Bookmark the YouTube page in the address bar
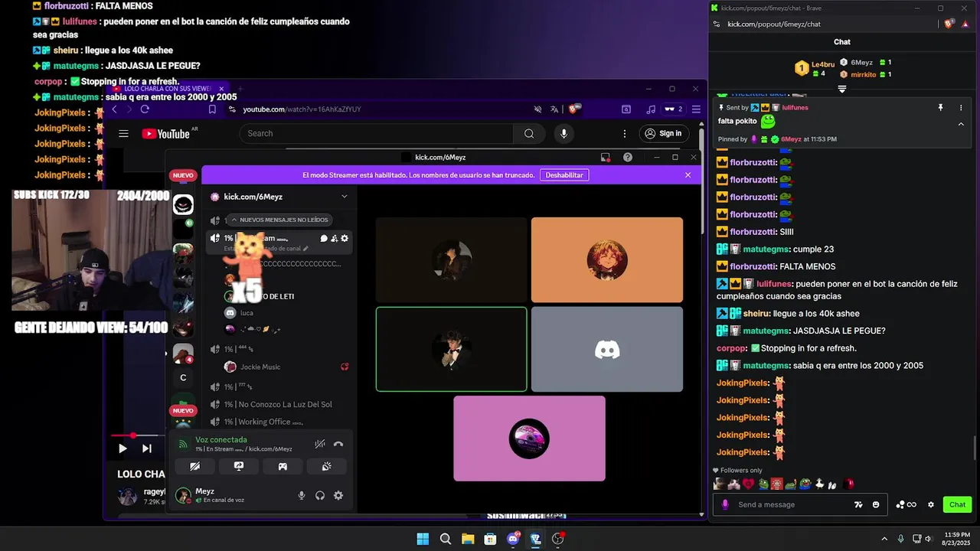The height and width of the screenshot is (551, 980). tap(212, 109)
